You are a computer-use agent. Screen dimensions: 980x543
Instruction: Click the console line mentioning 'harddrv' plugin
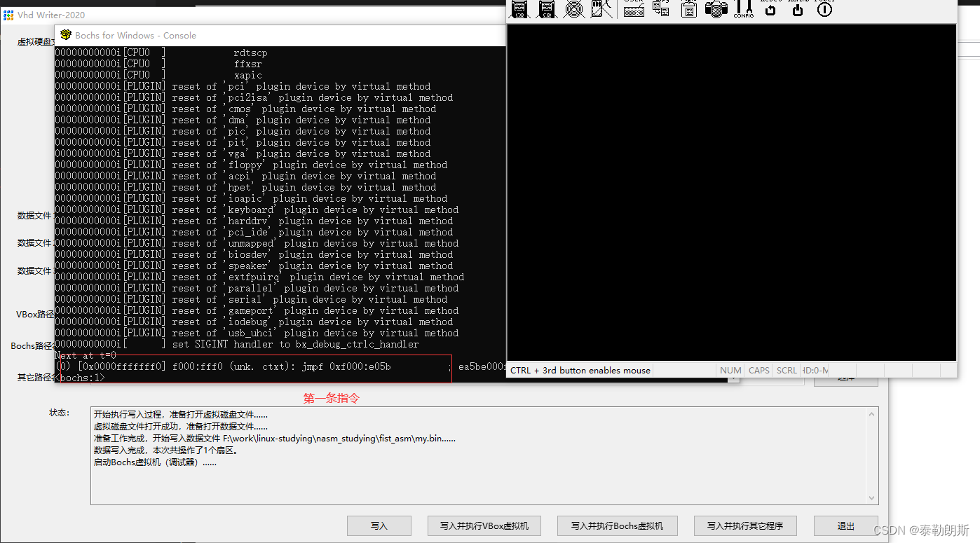pyautogui.click(x=254, y=221)
